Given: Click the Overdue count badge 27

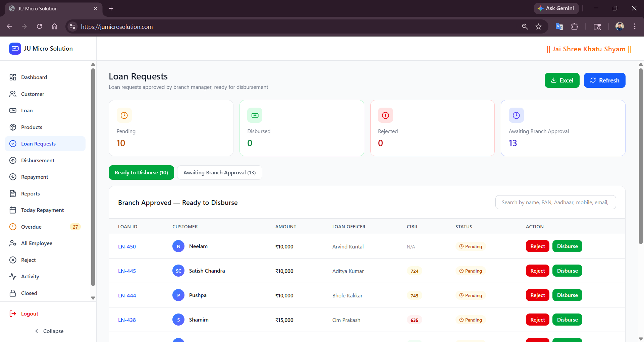Looking at the screenshot, I should click(x=75, y=227).
